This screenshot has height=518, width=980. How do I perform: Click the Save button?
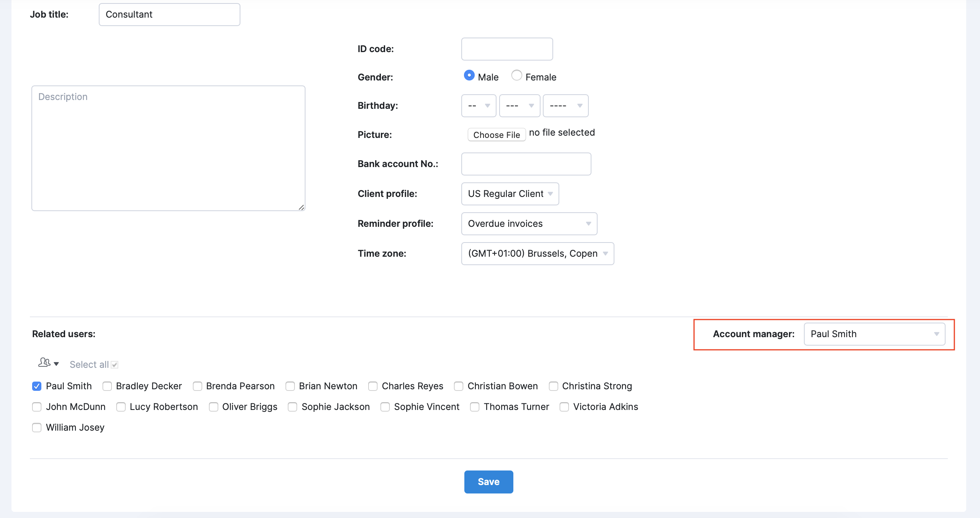[488, 482]
